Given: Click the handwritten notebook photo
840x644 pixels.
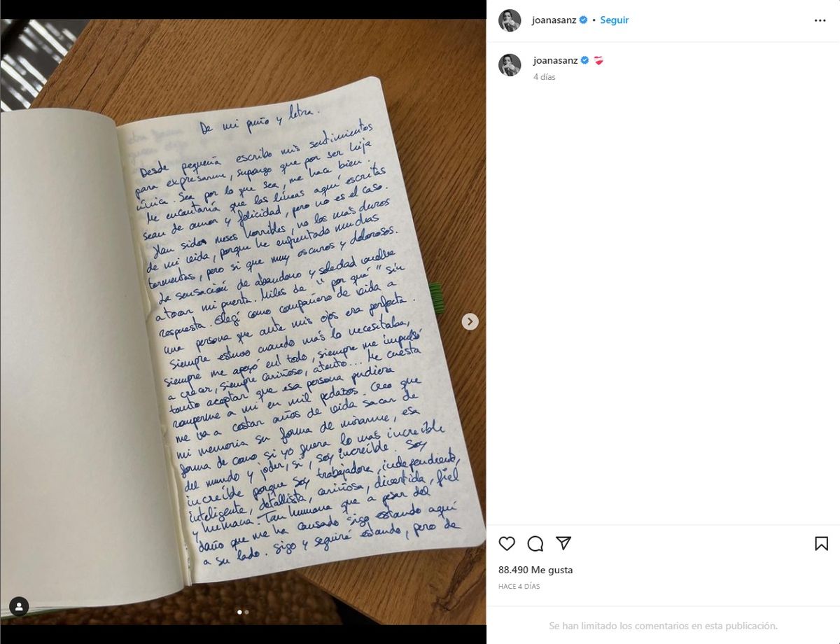Looking at the screenshot, I should tap(243, 321).
